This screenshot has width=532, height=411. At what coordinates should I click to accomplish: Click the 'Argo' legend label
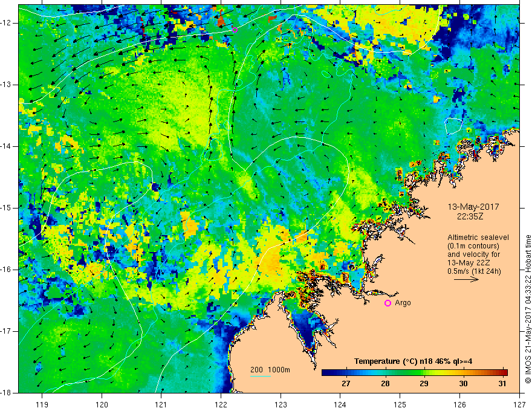[403, 303]
